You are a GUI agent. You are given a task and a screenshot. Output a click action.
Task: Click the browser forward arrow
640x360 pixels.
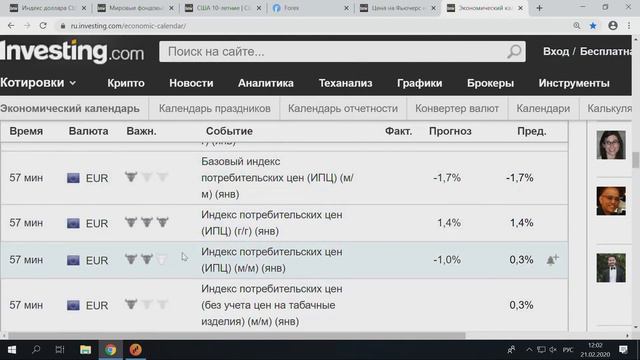click(x=27, y=26)
